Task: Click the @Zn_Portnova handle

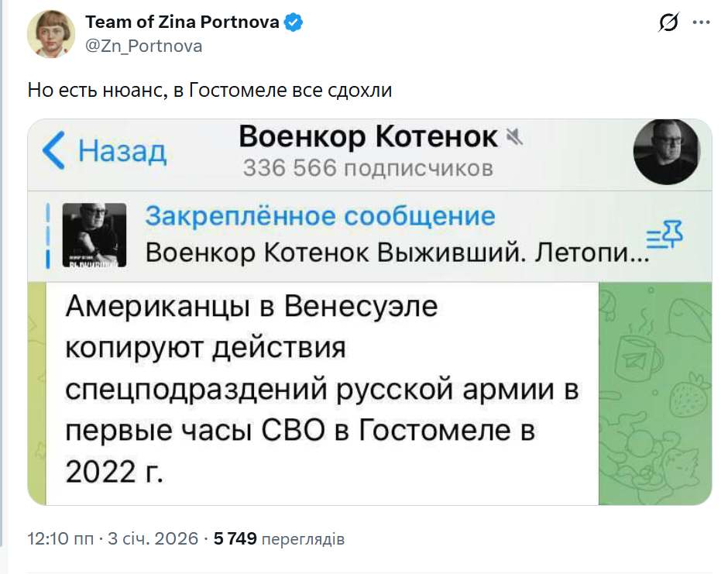Action: (x=144, y=46)
